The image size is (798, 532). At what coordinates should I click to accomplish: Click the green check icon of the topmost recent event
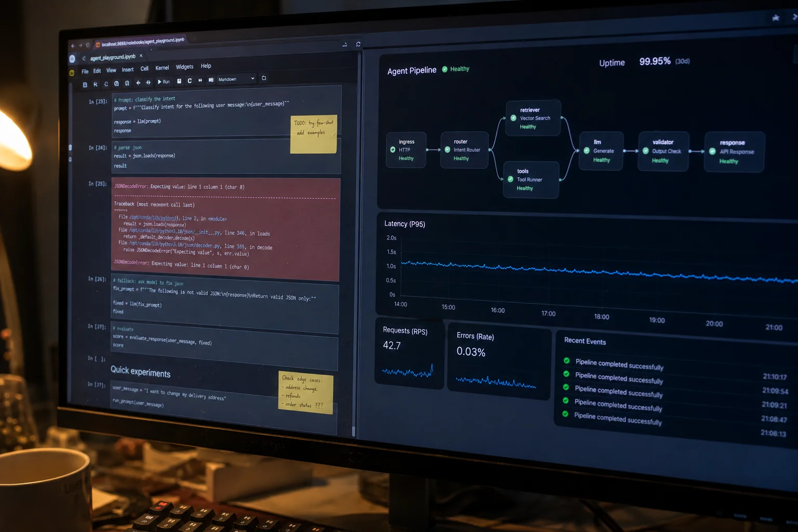[567, 361]
